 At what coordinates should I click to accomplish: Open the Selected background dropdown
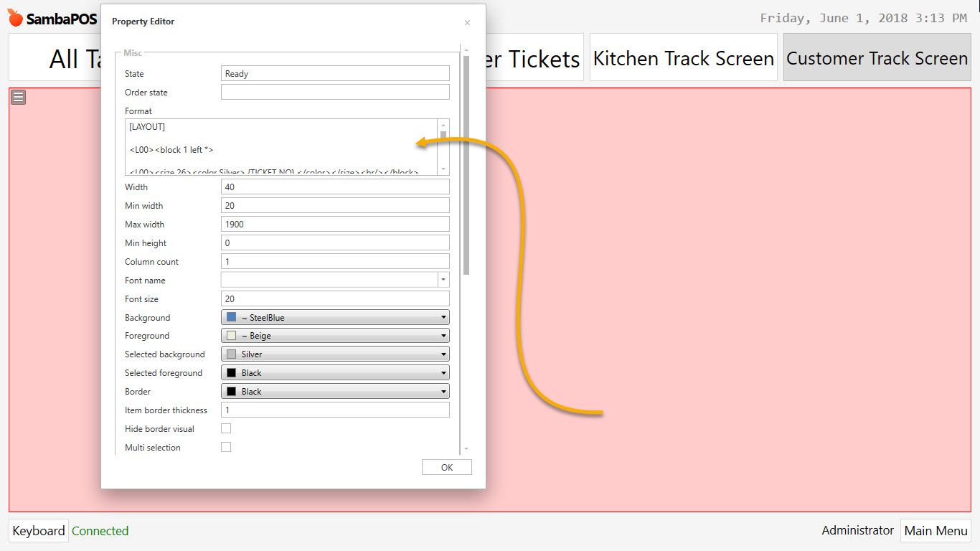(443, 354)
